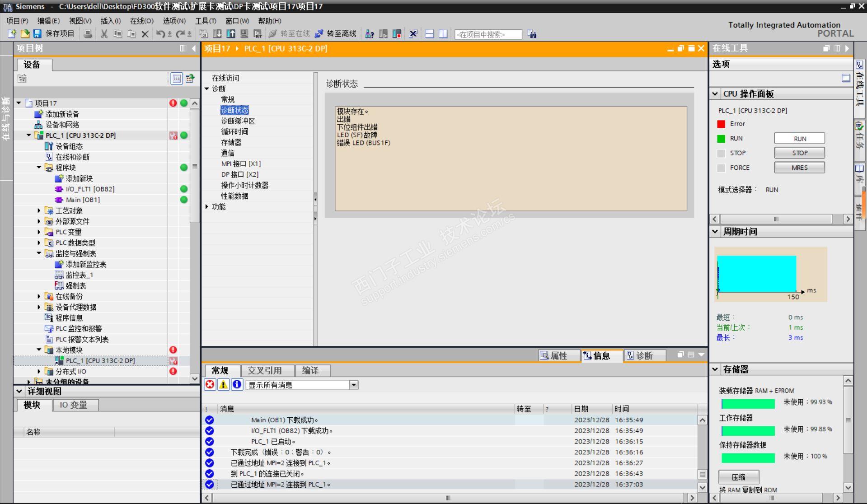Collapse the CPU 操作面板 section

(x=715, y=94)
